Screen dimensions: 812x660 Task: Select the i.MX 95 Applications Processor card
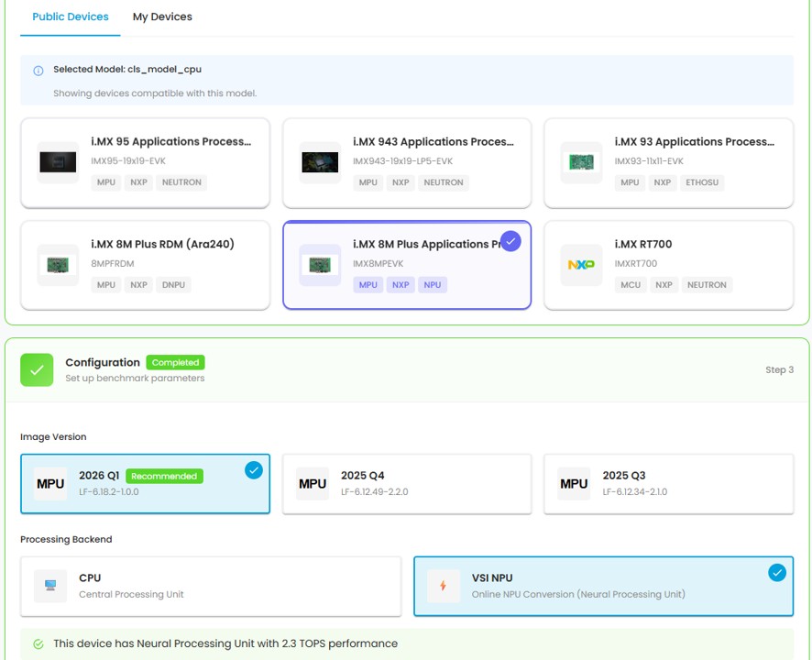pyautogui.click(x=145, y=162)
